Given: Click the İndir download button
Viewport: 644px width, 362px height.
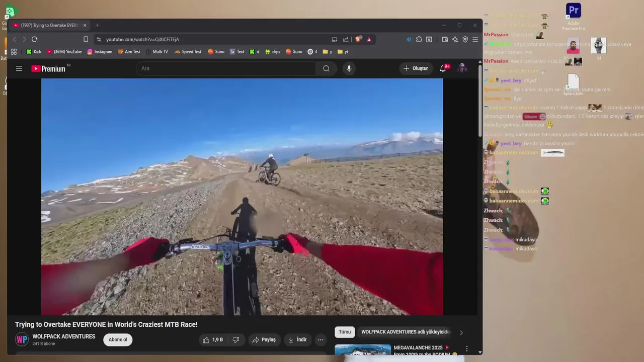Looking at the screenshot, I should tap(297, 340).
